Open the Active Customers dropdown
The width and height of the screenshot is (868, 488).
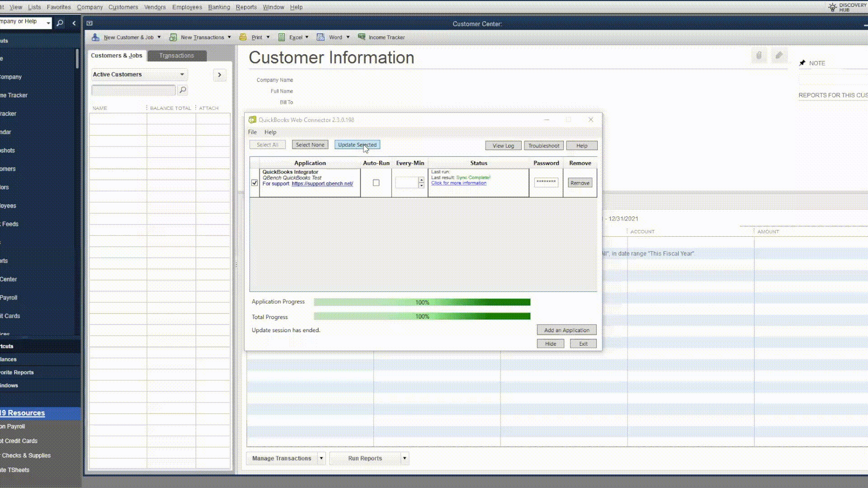(x=139, y=75)
